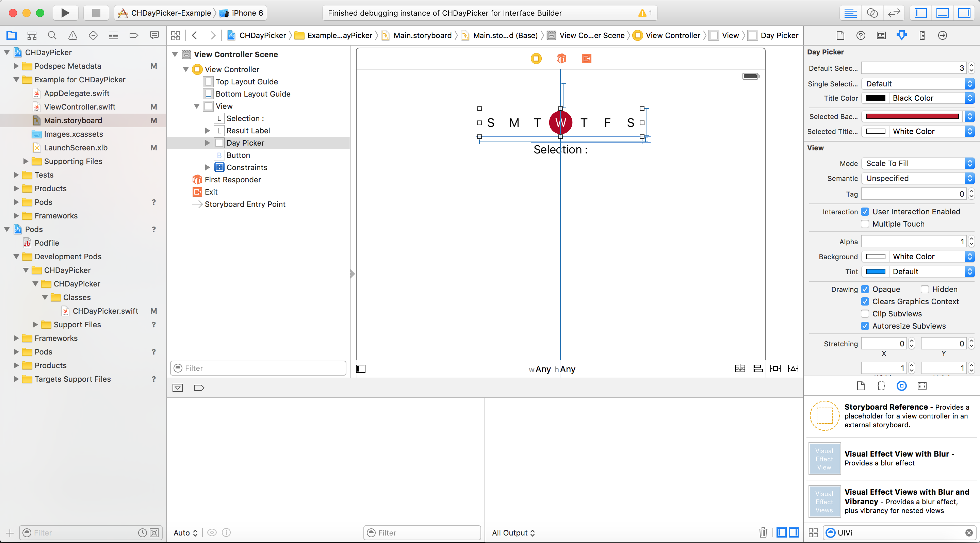Open the Attributes inspector tab
The width and height of the screenshot is (980, 543).
[901, 35]
